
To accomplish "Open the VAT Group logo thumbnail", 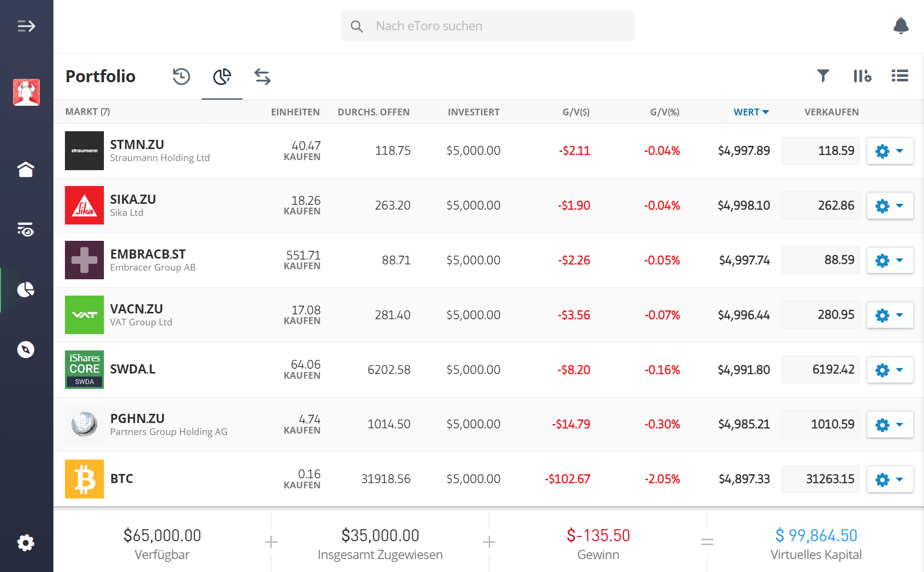I will pos(84,315).
